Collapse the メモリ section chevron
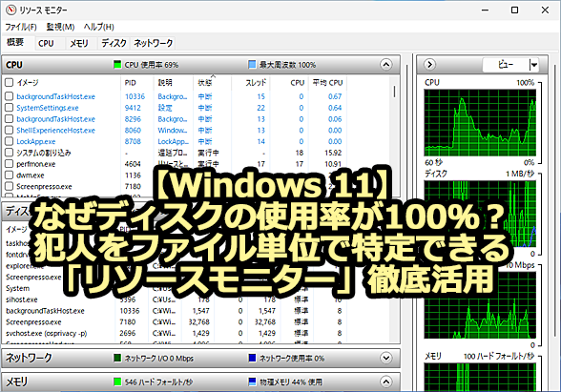The height and width of the screenshot is (392, 561). 385,382
